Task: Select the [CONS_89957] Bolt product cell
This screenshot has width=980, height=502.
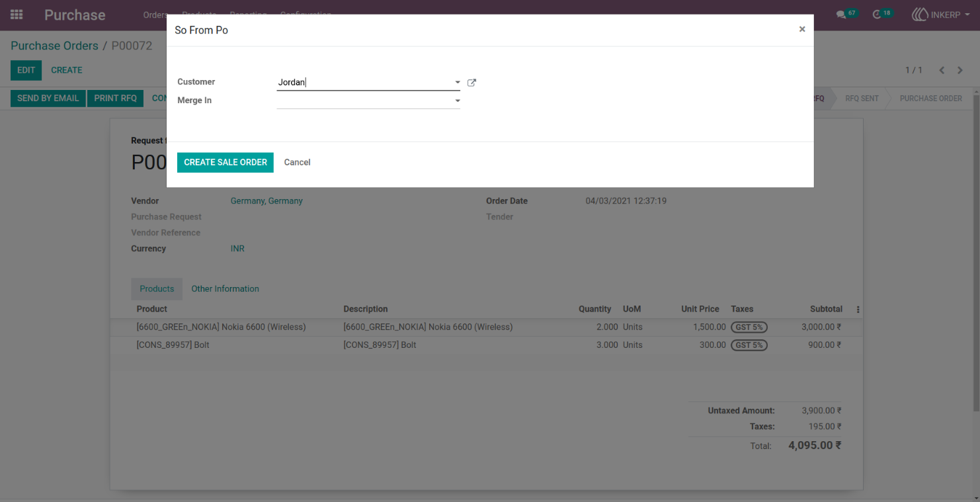Action: (x=173, y=345)
